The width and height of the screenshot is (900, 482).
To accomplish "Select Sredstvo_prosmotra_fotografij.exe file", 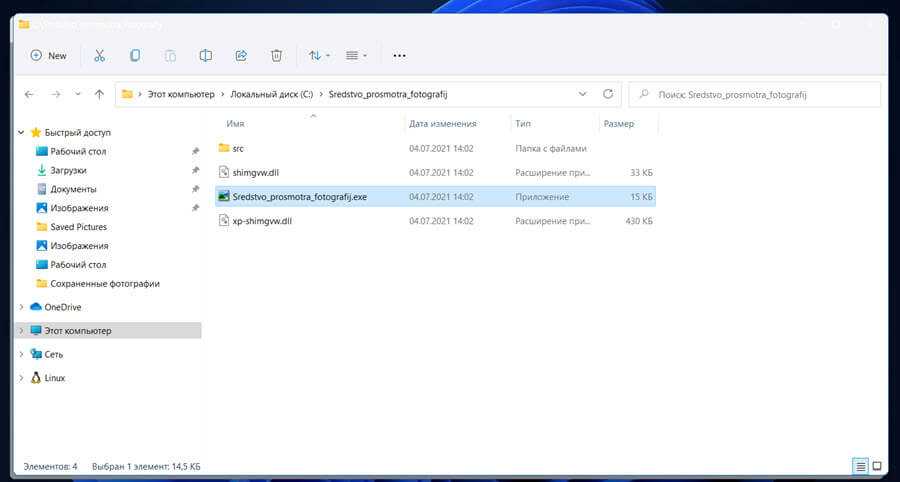I will click(x=299, y=197).
